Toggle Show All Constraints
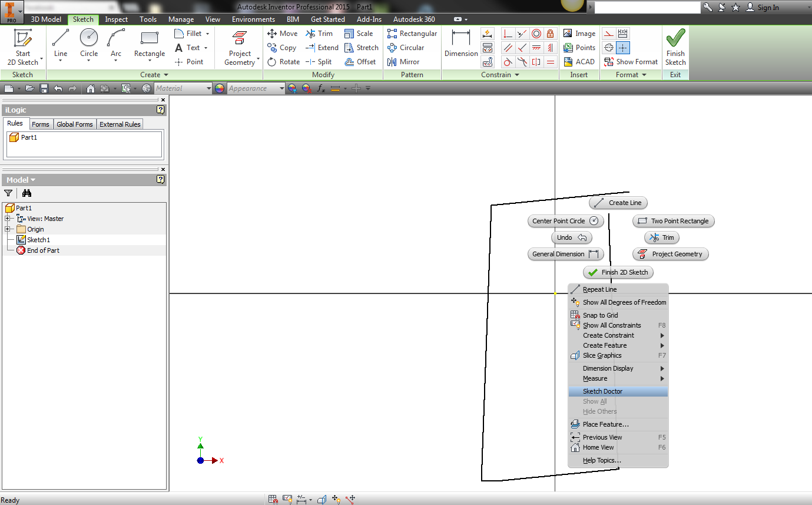Viewport: 812px width, 505px height. click(x=611, y=325)
